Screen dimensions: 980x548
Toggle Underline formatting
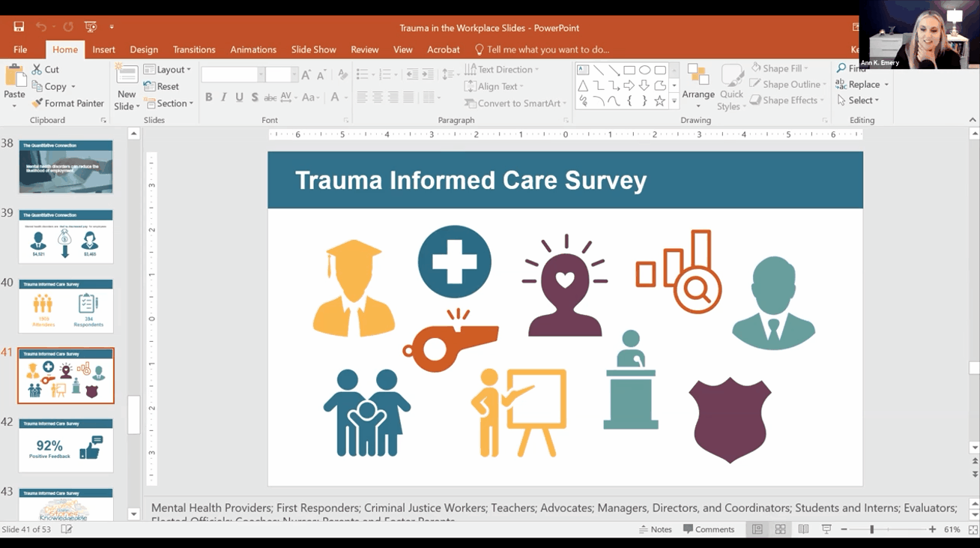[x=239, y=97]
